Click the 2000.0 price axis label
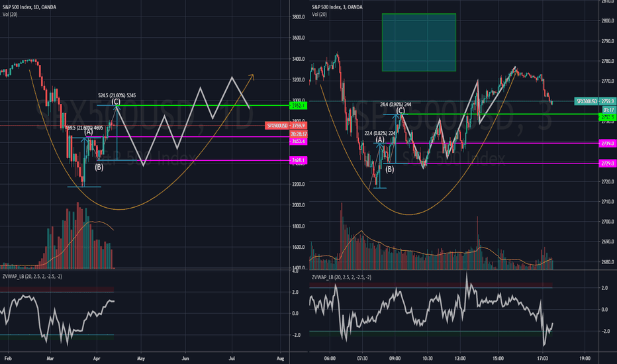This screenshot has height=364, width=617. [x=299, y=205]
